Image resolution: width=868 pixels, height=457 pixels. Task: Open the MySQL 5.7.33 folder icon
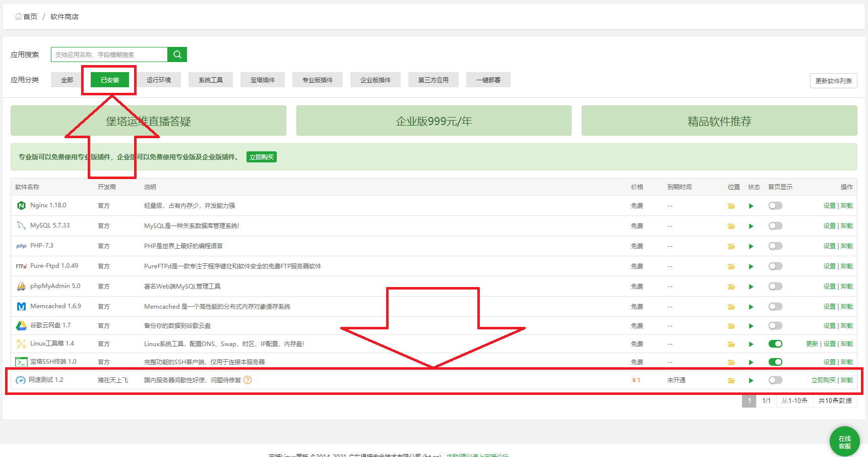[x=731, y=226]
